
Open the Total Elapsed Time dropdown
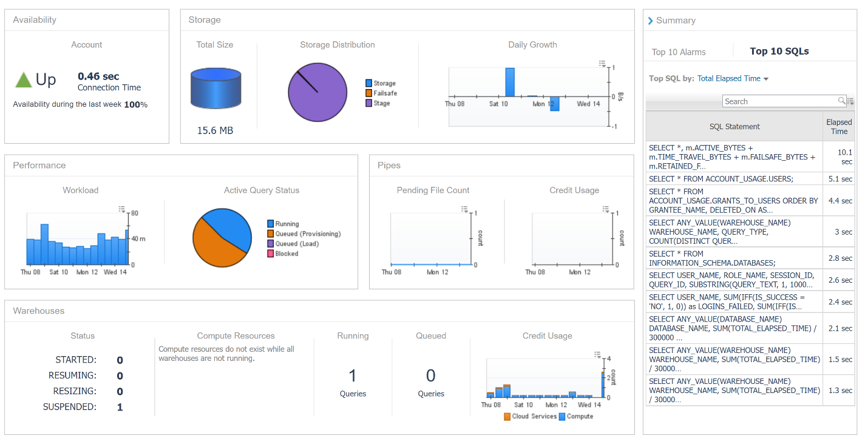coord(733,78)
